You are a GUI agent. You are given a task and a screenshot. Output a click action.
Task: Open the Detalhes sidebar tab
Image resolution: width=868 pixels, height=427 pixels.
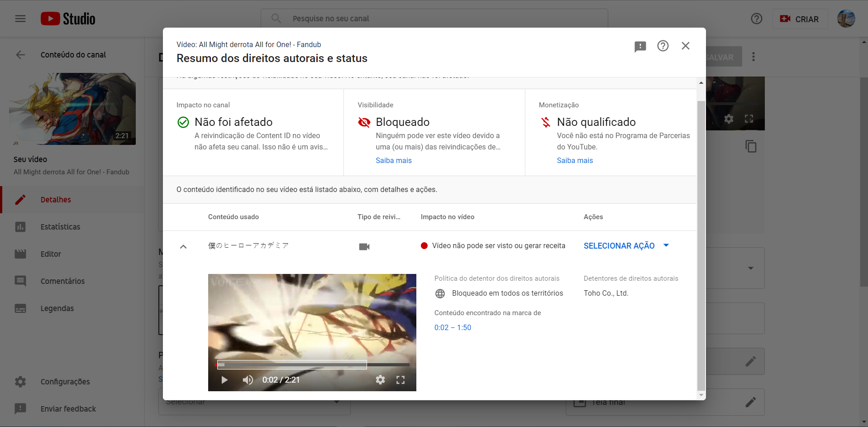pos(72,200)
